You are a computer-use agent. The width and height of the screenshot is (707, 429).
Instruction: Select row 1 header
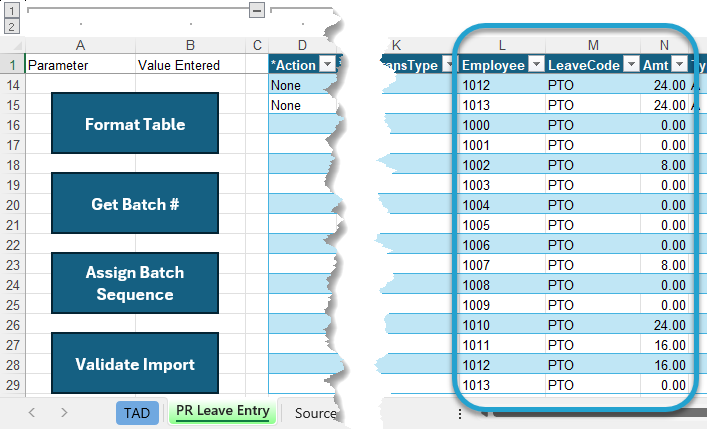click(x=13, y=65)
